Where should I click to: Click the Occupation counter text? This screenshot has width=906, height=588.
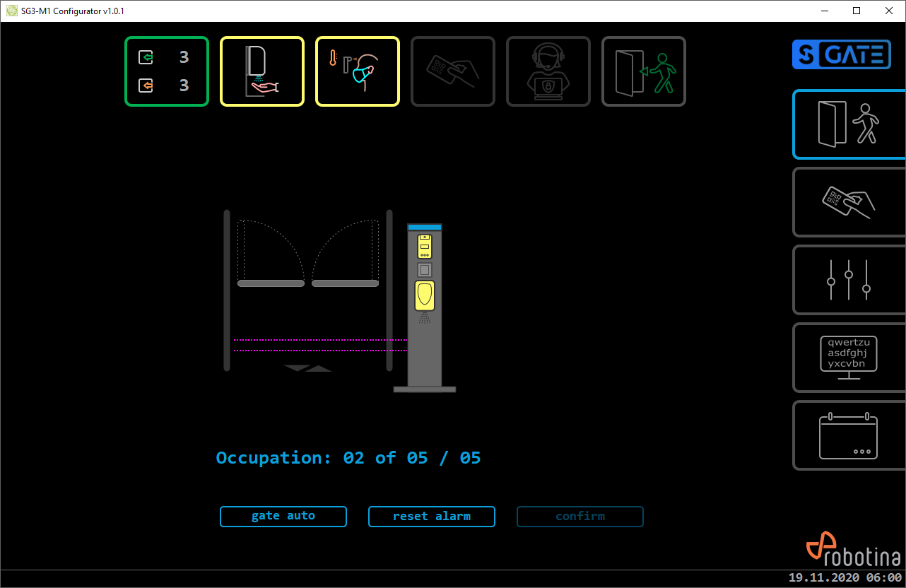point(348,458)
